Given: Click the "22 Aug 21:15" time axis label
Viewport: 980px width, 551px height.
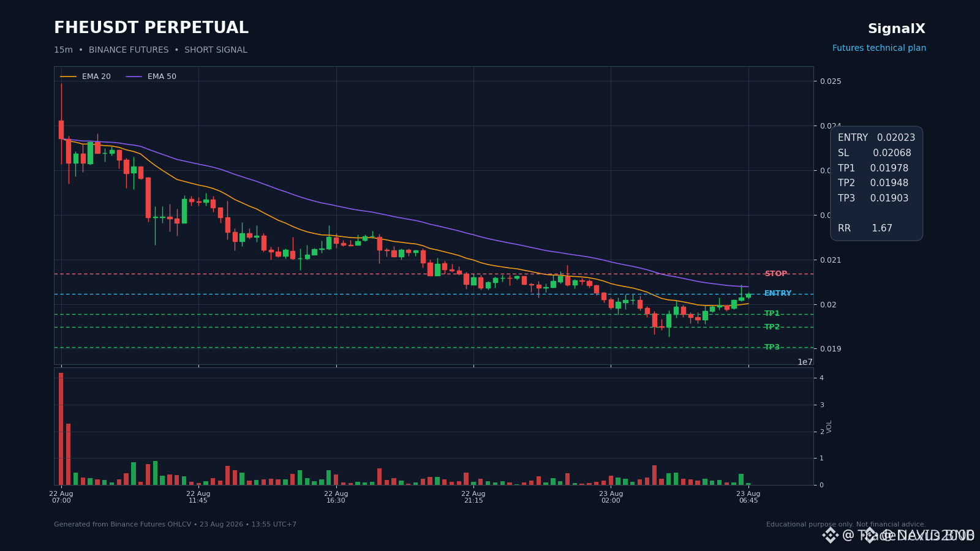Looking at the screenshot, I should [x=473, y=497].
